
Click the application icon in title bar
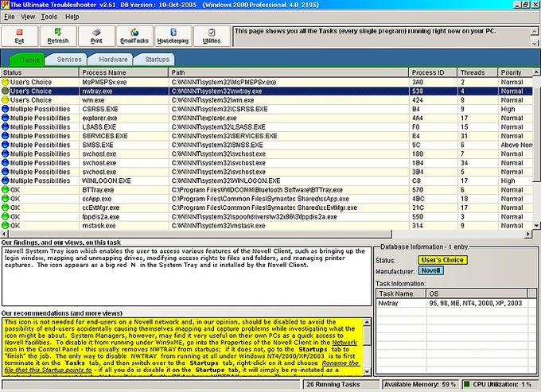tap(5, 5)
